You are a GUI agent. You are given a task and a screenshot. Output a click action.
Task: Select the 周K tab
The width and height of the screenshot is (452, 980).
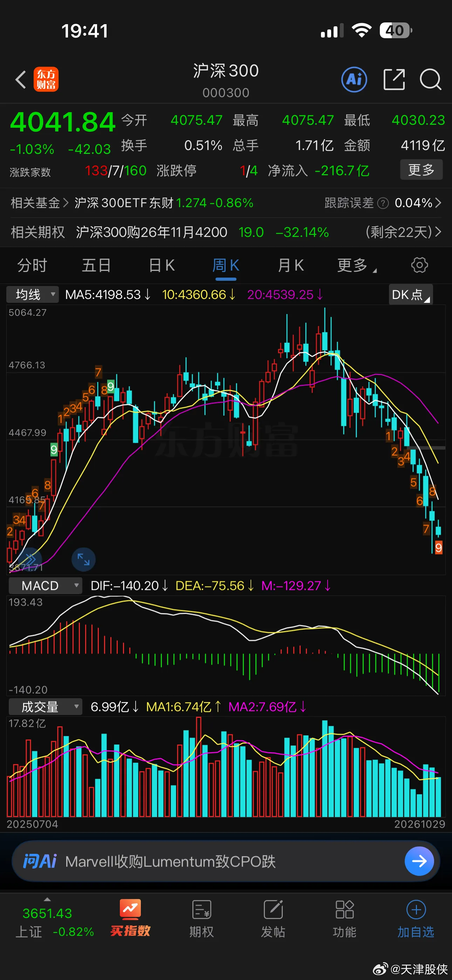(x=226, y=266)
